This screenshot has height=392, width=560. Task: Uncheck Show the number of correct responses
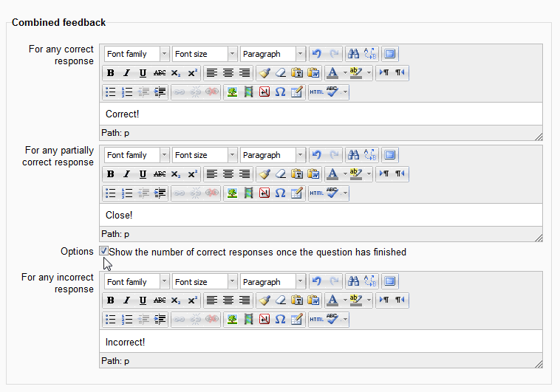pos(104,252)
